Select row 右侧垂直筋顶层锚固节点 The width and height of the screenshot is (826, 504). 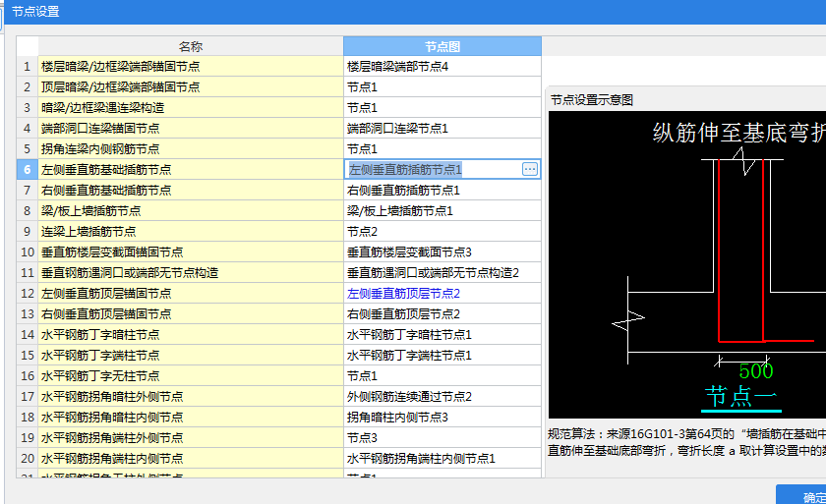pyautogui.click(x=191, y=314)
